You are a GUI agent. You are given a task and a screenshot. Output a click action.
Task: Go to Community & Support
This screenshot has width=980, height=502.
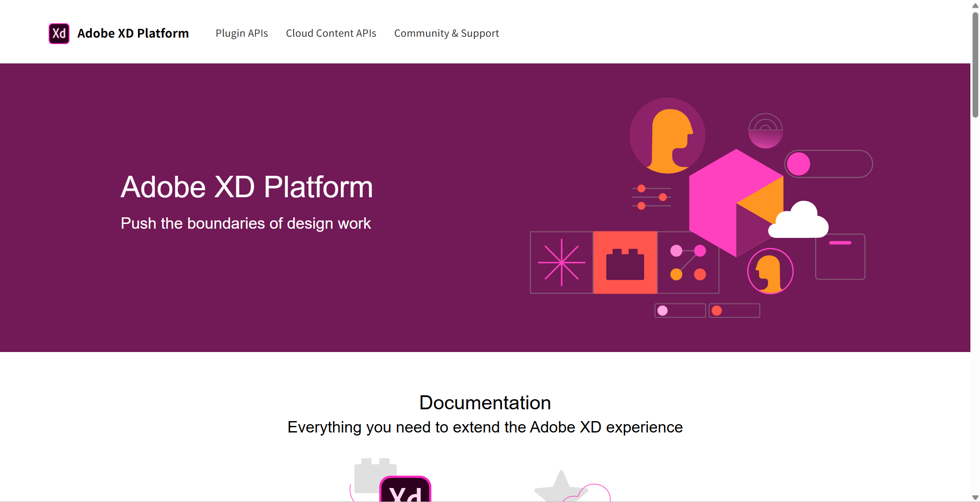coord(446,34)
